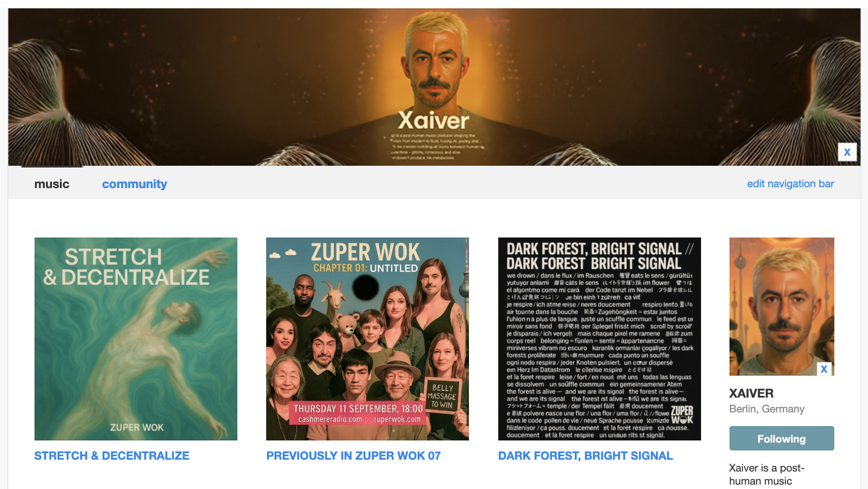Open the music tab

52,184
